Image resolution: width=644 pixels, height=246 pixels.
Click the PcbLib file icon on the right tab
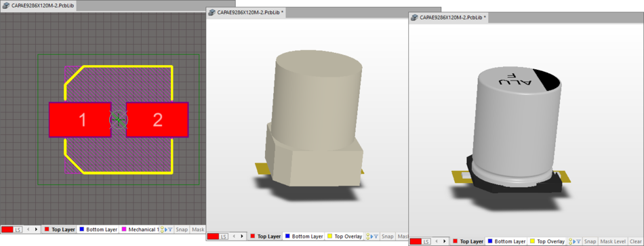point(414,17)
